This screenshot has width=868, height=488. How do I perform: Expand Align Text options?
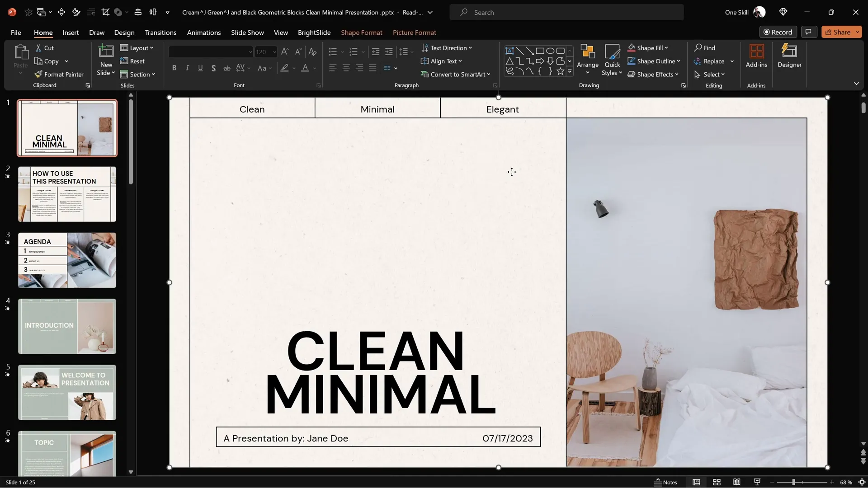[x=442, y=61]
